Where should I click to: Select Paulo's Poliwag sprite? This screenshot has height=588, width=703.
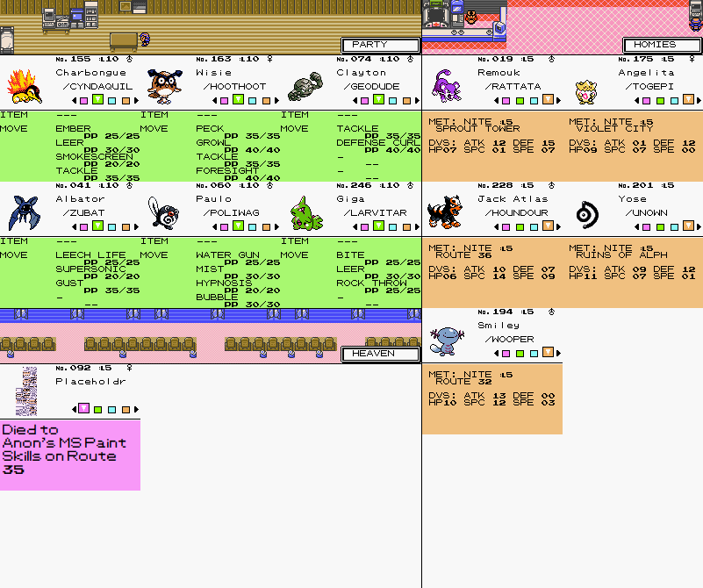(x=163, y=213)
